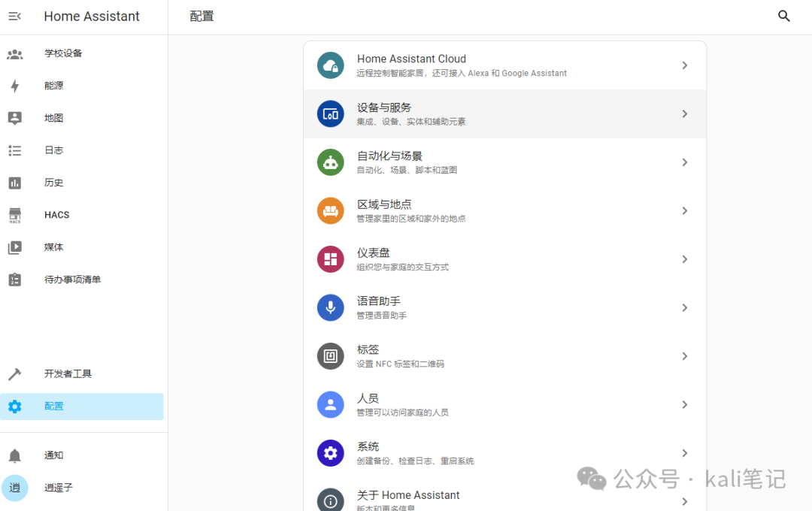Select HACS label in the sidebar
This screenshot has height=511, width=812.
pyautogui.click(x=57, y=215)
